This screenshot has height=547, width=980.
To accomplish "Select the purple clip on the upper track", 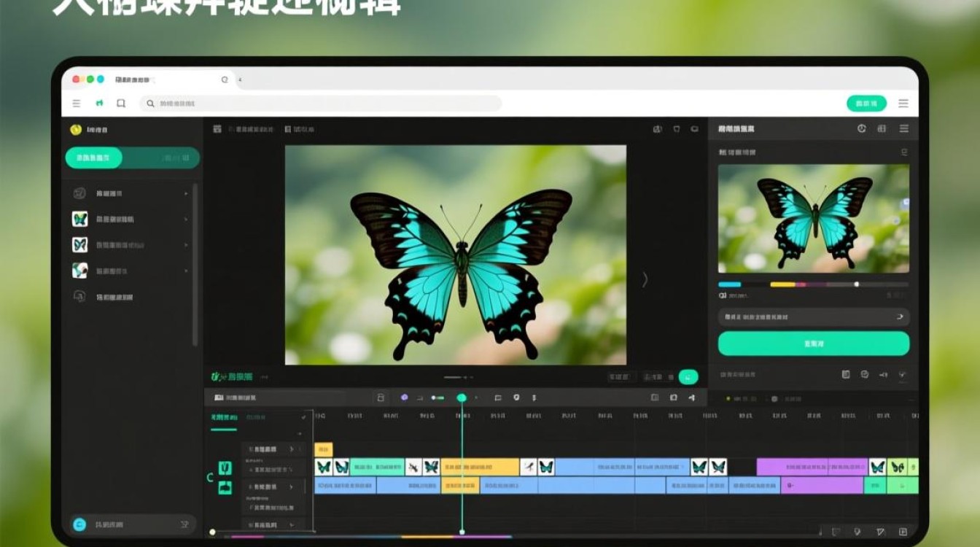I will coord(812,467).
